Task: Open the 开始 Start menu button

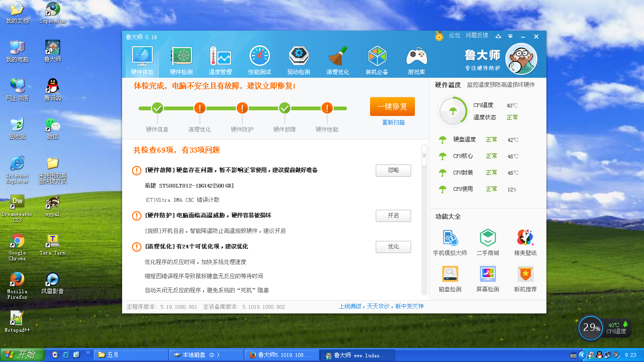Action: coord(23,354)
